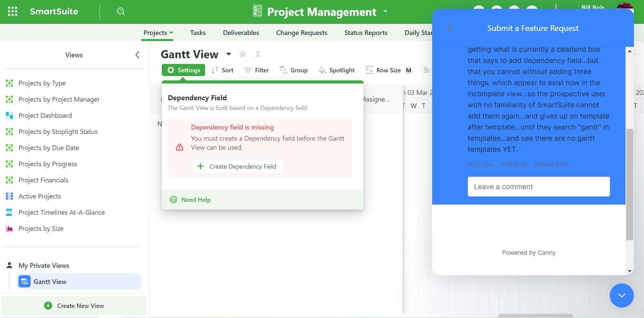Click the Active Projects blue grid icon
Screen dimensions: 644x318
9,196
